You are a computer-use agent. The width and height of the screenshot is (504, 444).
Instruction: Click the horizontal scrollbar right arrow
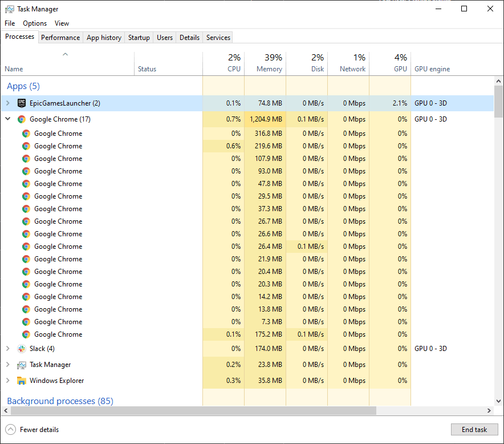pos(489,410)
